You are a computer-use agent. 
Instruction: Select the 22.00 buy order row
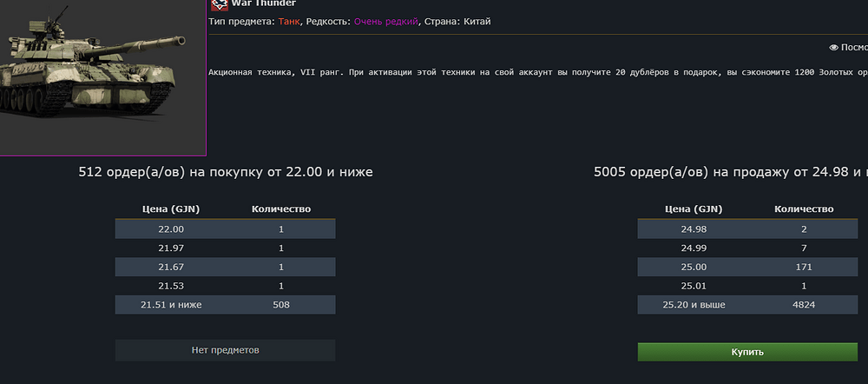point(226,228)
